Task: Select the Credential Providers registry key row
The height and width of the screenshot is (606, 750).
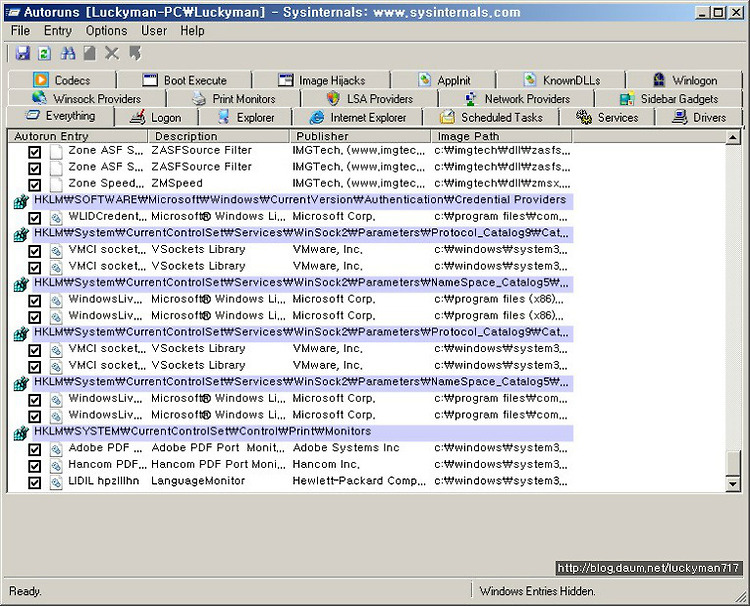Action: pyautogui.click(x=303, y=200)
